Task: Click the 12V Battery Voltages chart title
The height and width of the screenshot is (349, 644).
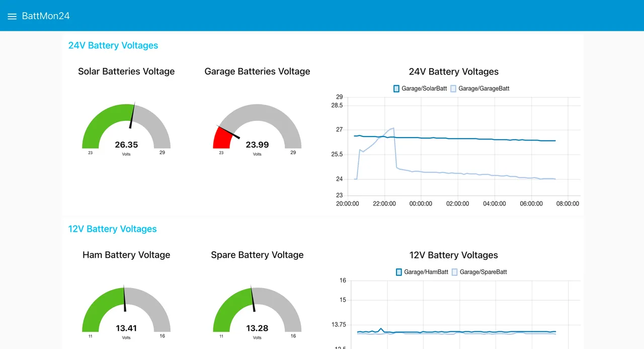Action: pos(453,255)
